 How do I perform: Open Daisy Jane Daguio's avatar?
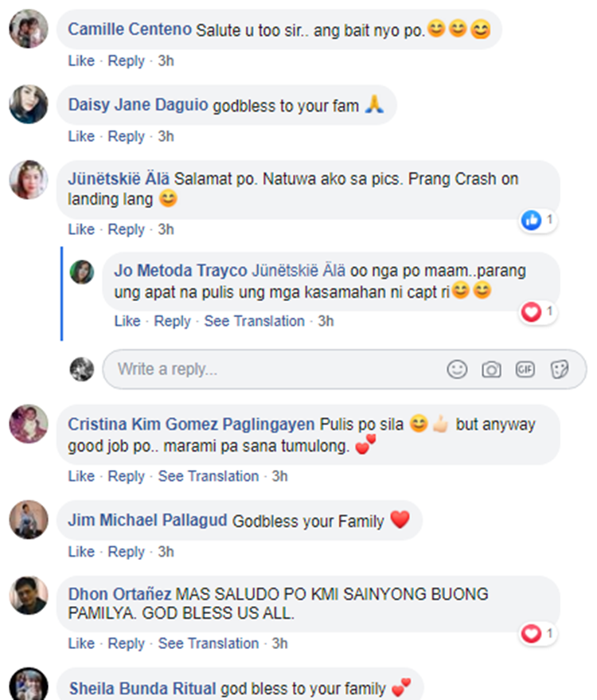coord(29,104)
